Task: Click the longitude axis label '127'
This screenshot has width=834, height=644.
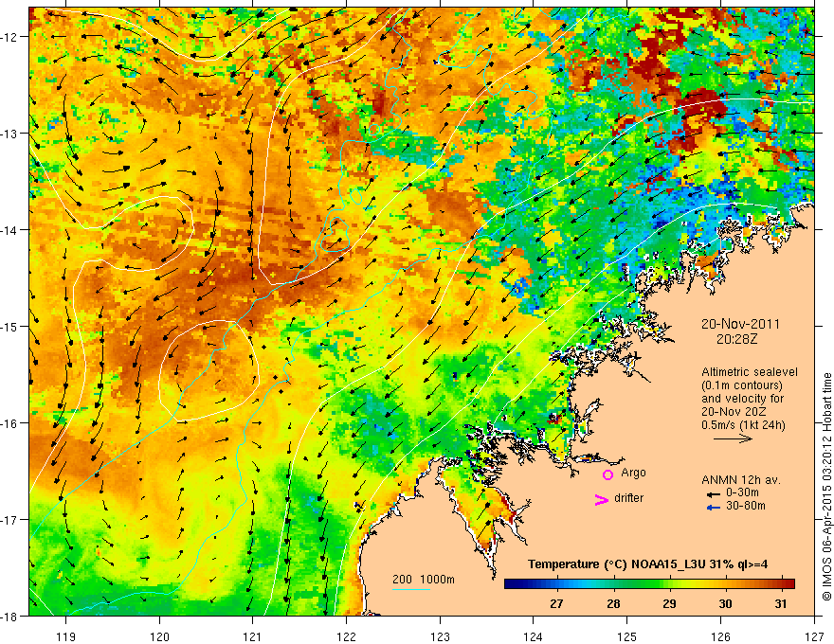Action: tap(814, 636)
